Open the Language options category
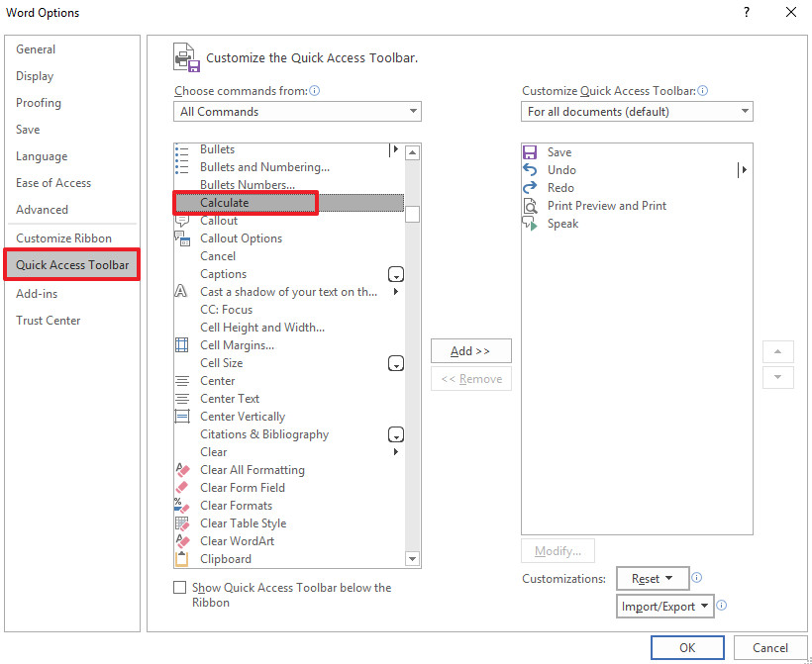 pyautogui.click(x=42, y=156)
